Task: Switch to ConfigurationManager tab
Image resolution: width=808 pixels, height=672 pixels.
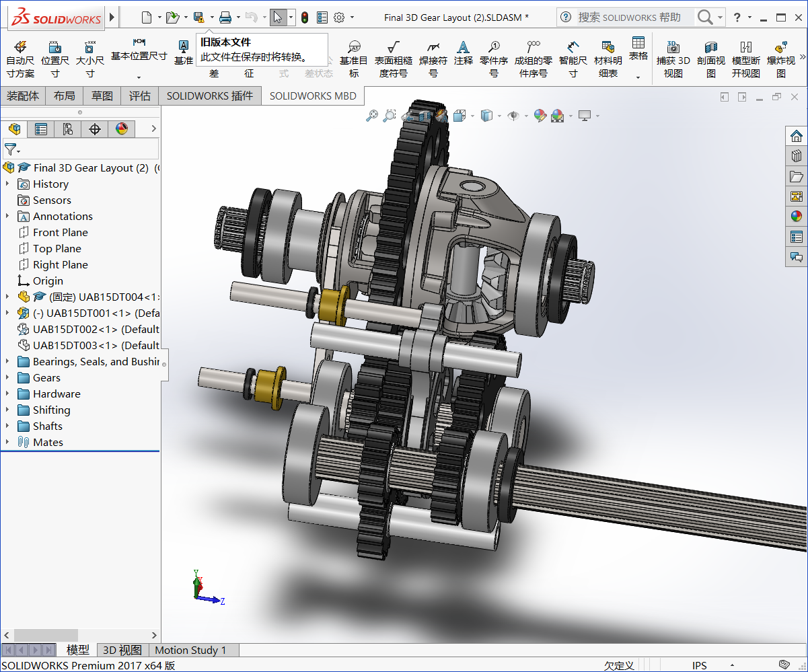Action: point(68,128)
